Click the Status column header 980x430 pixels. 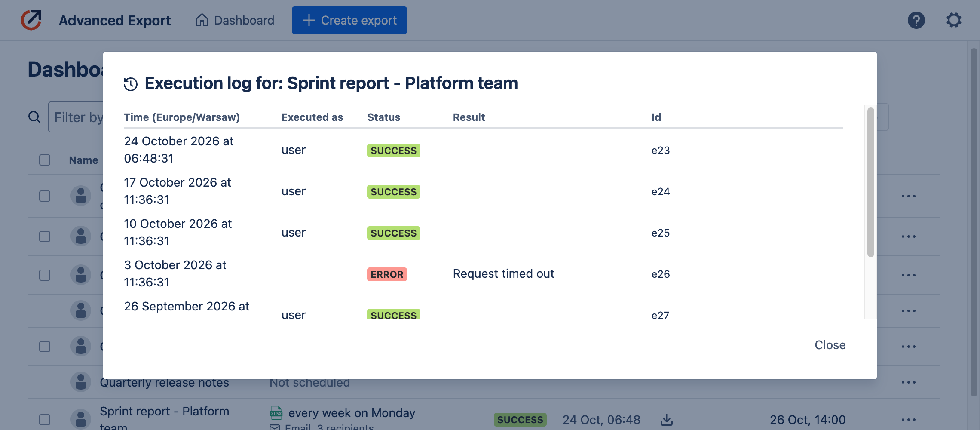point(383,117)
